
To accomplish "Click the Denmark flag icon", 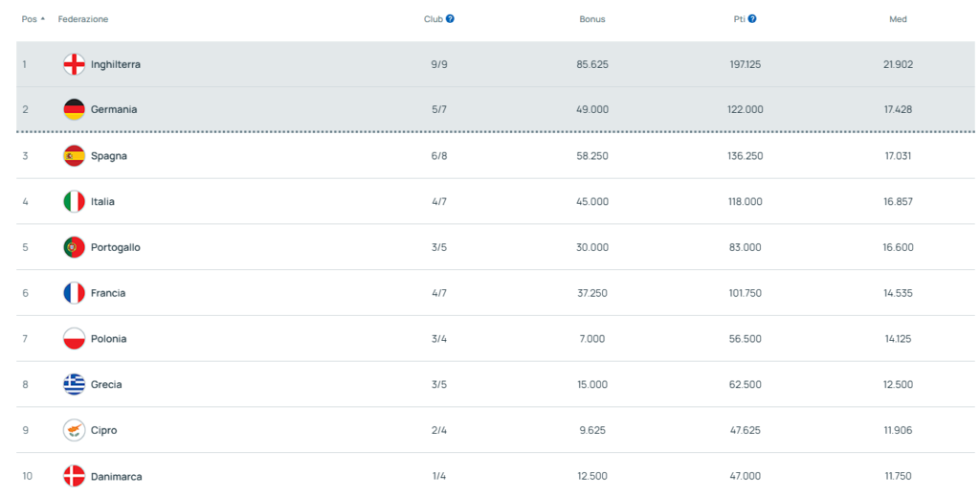I will 75,476.
